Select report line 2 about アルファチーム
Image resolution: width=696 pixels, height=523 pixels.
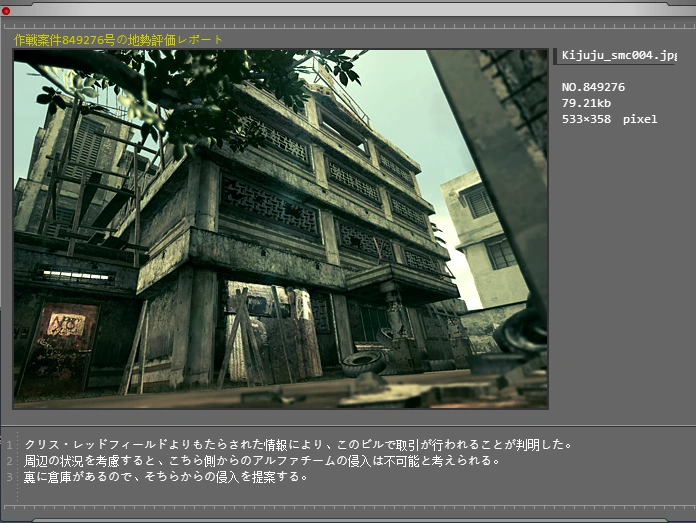(x=262, y=460)
